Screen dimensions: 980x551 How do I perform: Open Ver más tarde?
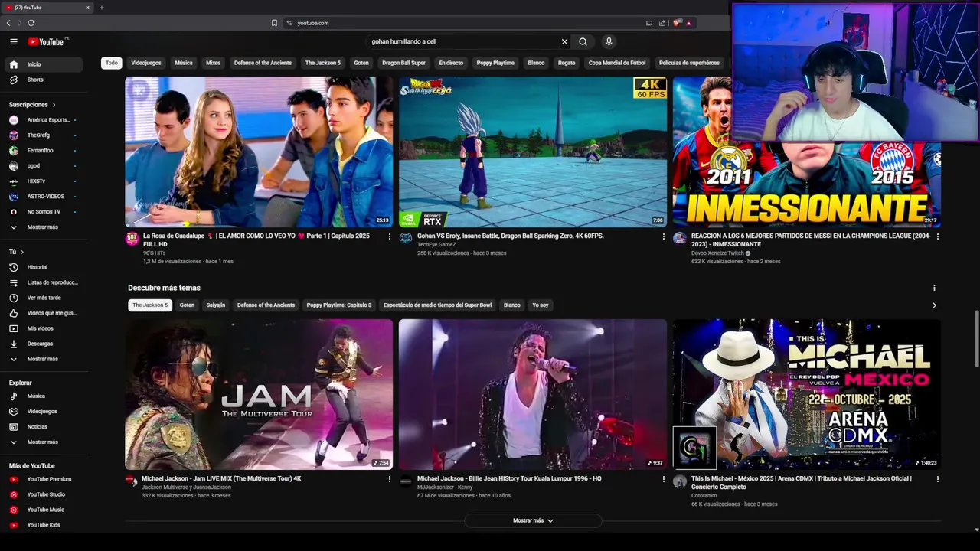pos(43,298)
